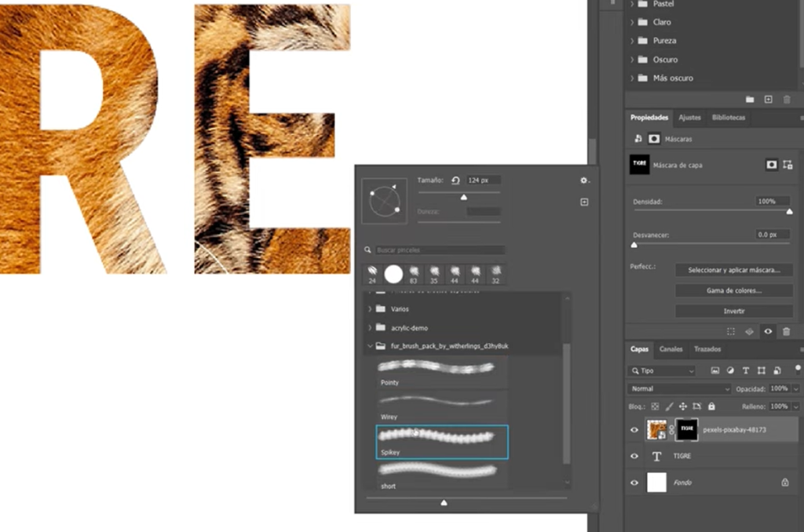The height and width of the screenshot is (532, 804).
Task: Open the brush panel settings gear
Action: pyautogui.click(x=584, y=180)
